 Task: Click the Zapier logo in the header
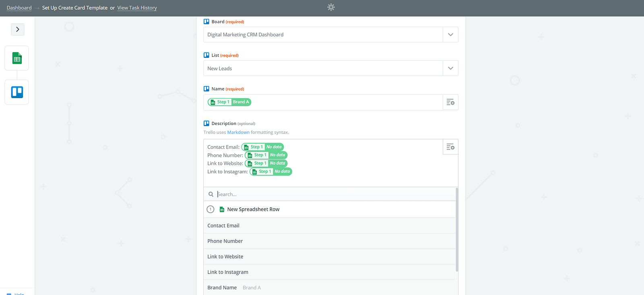[331, 7]
